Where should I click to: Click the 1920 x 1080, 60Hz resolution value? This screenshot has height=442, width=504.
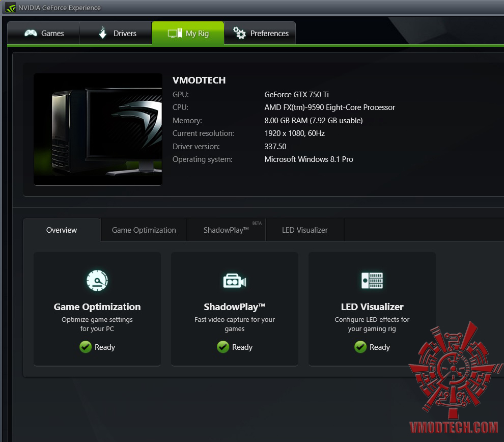pos(294,133)
